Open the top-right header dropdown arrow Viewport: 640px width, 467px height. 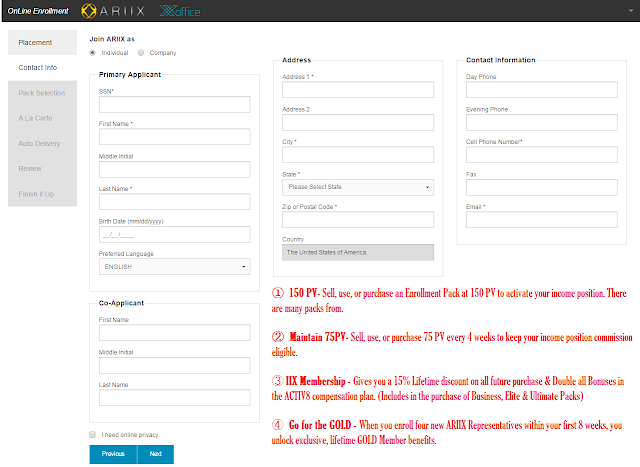point(631,11)
